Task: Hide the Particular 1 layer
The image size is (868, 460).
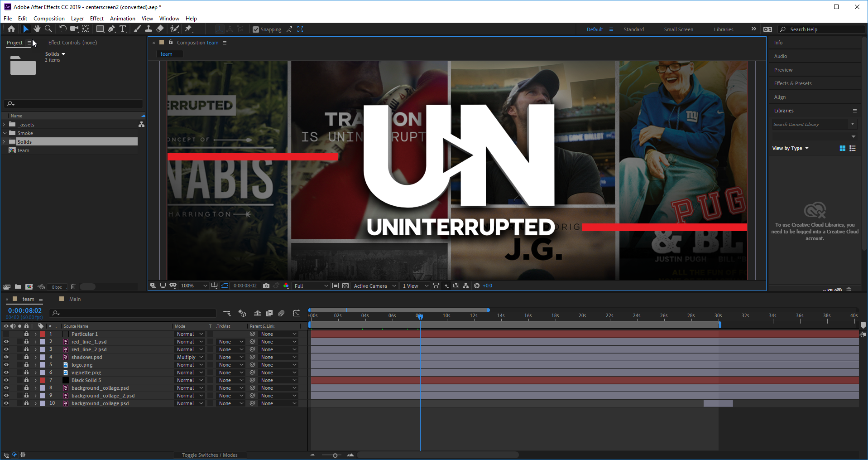Action: pyautogui.click(x=6, y=334)
